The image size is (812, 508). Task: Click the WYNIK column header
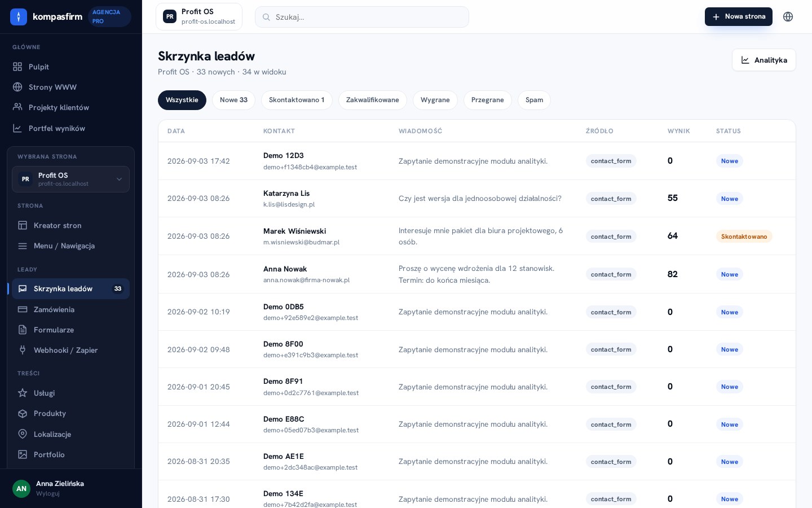click(679, 131)
